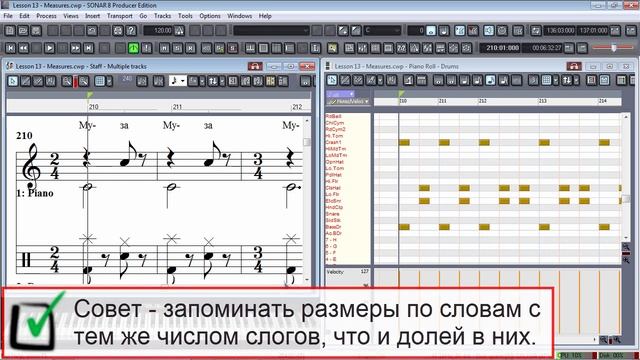This screenshot has height=360, width=640.
Task: Select the BassDr drum row label
Action: (333, 227)
